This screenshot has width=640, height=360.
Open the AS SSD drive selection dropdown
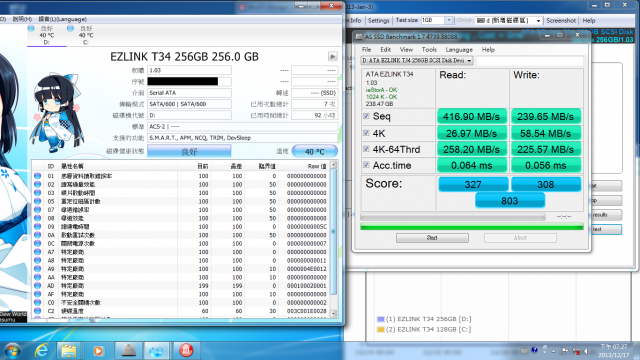click(416, 60)
